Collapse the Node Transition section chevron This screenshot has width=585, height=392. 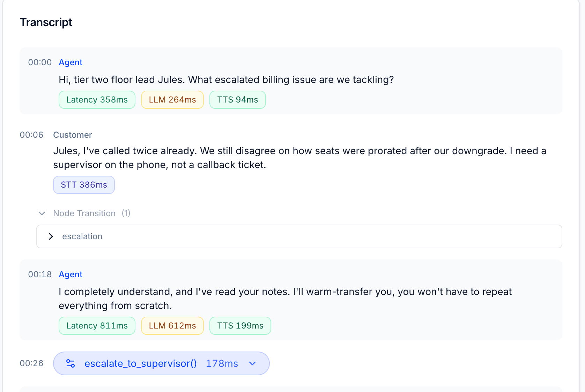[x=42, y=213]
